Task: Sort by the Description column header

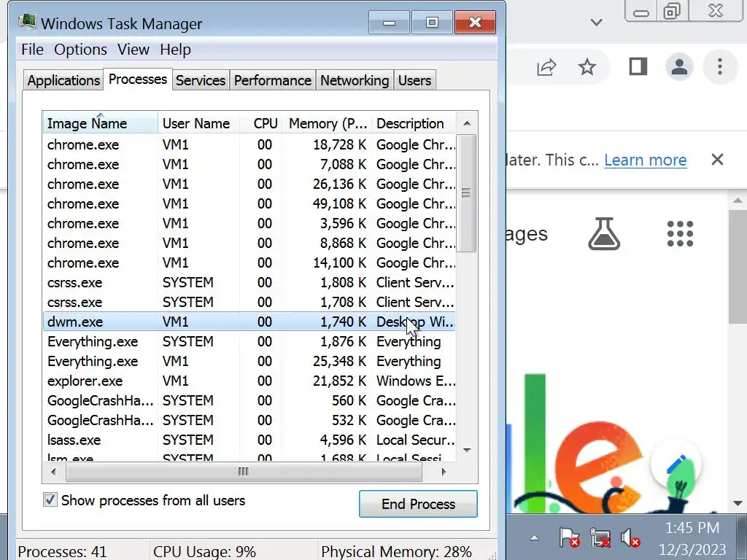Action: coord(414,123)
